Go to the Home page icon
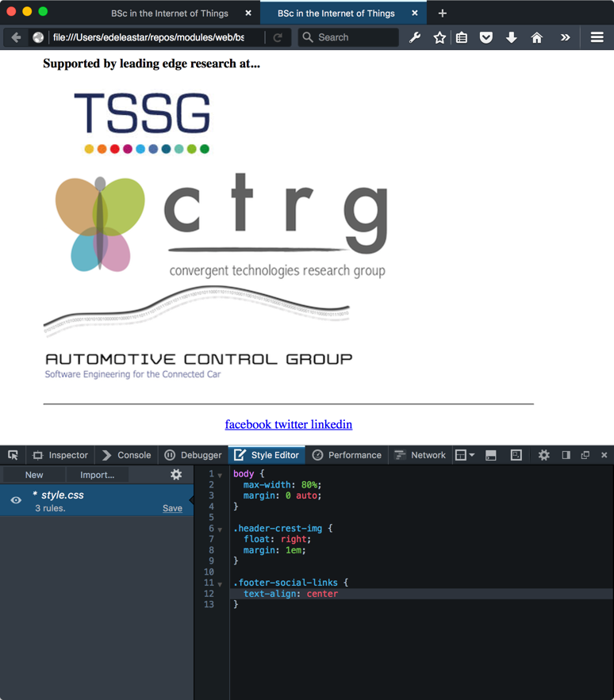The width and height of the screenshot is (614, 700). click(537, 37)
